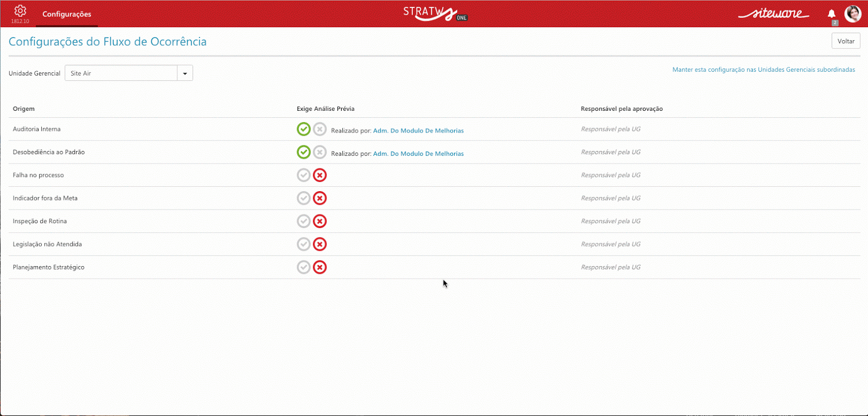
Task: Open Adm. Do Modulo link in Desobediência row
Action: 418,154
